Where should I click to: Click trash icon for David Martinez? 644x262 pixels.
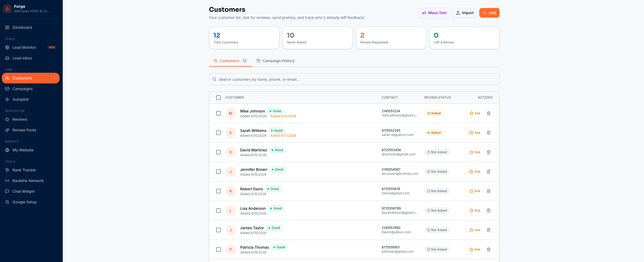click(x=488, y=152)
